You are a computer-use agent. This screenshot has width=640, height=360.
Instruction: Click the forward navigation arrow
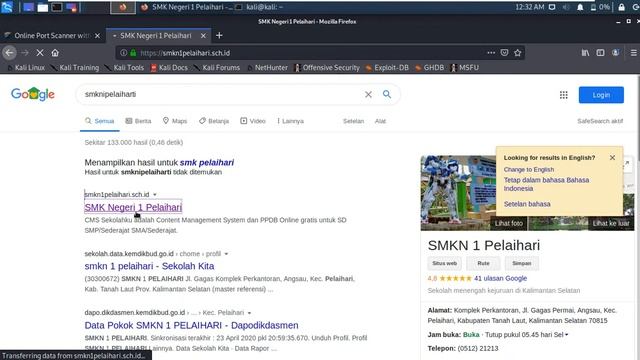coord(24,53)
